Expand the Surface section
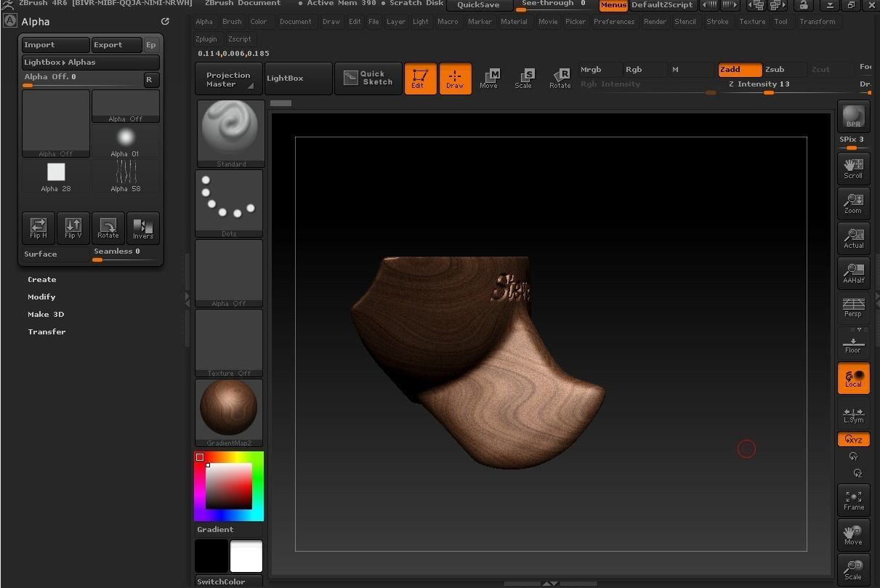Viewport: 880px width, 588px height. (x=55, y=254)
